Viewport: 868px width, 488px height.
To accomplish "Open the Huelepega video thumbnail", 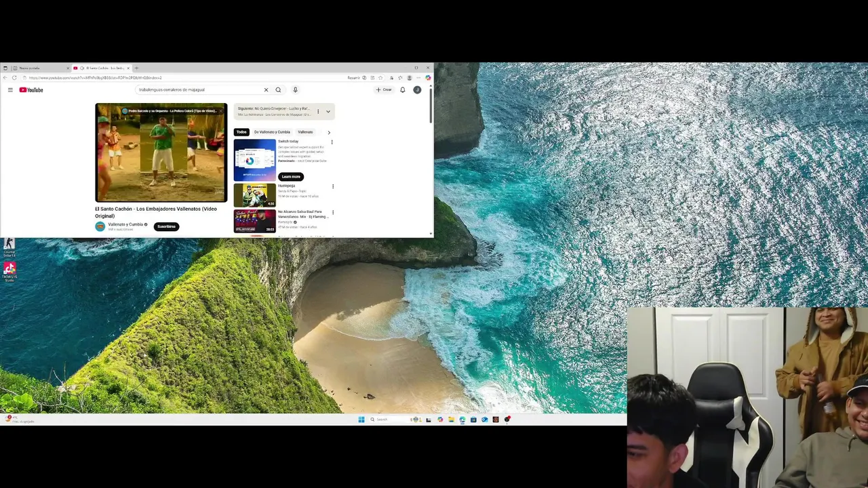I will 255,195.
